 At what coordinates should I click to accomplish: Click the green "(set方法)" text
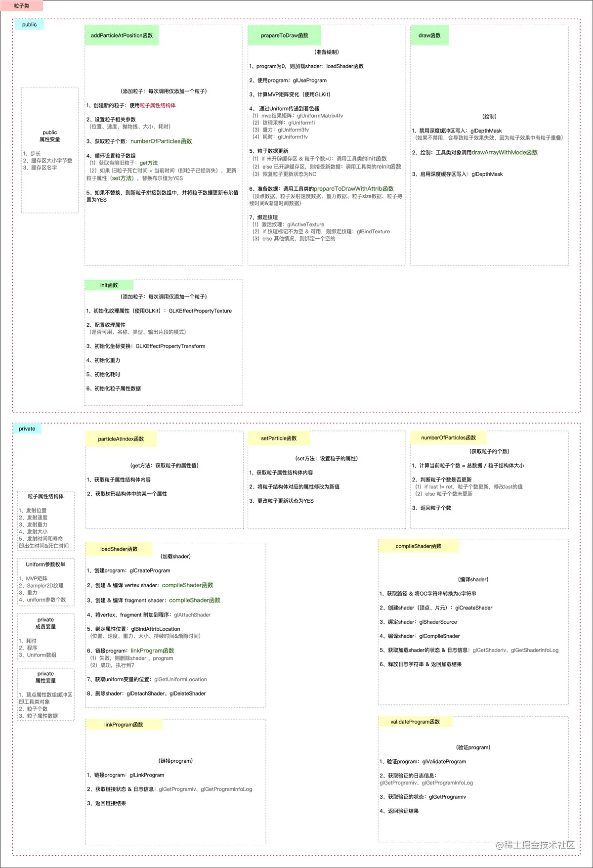click(x=122, y=178)
